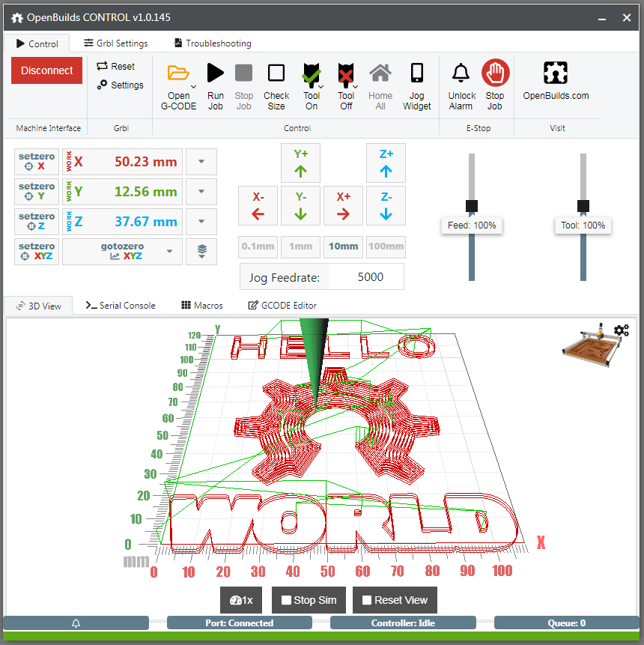
Task: Select the 100mm jog step size
Action: click(386, 246)
